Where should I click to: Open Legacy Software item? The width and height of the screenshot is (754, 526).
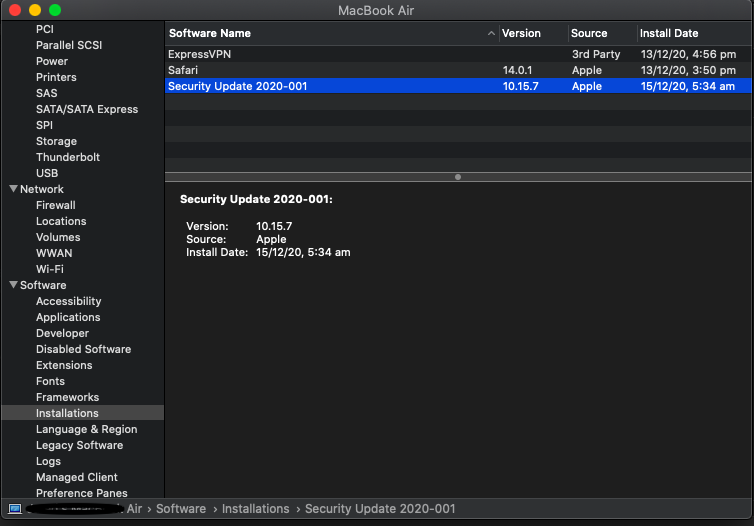point(79,445)
